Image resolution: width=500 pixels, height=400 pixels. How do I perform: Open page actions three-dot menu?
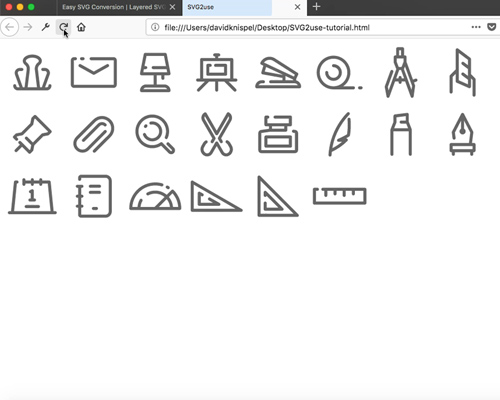pyautogui.click(x=476, y=27)
